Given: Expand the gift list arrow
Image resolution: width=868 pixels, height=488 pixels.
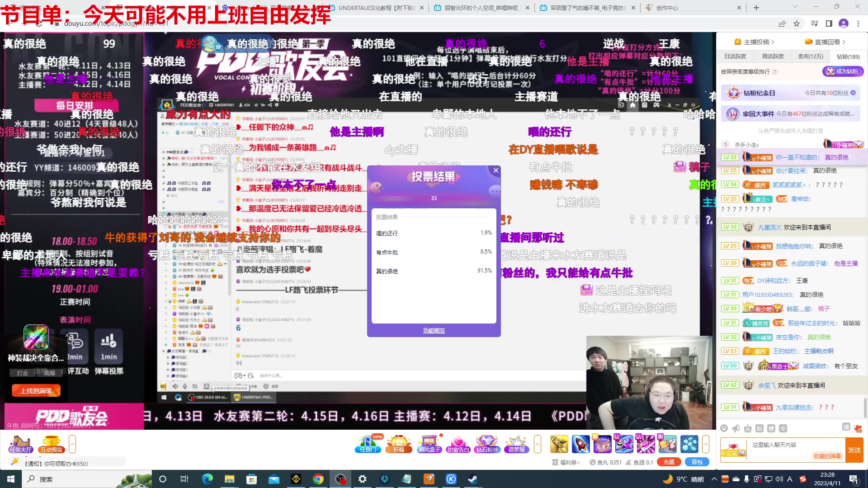Looking at the screenshot, I should (706, 444).
